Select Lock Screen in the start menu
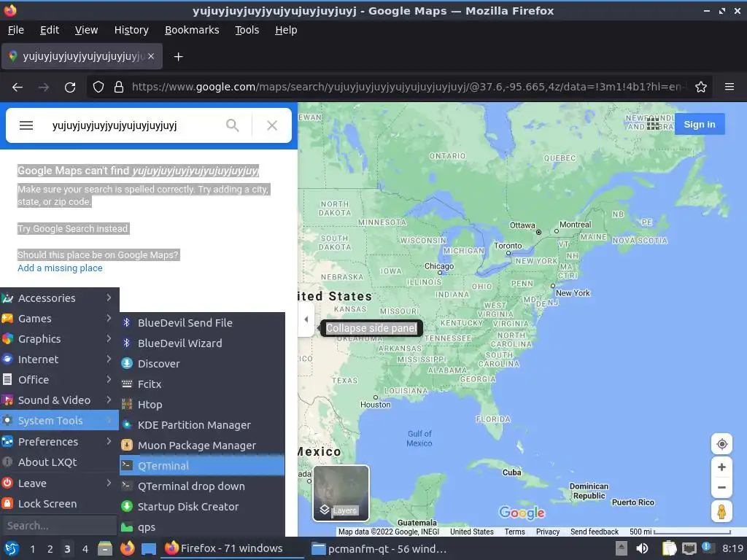 tap(59, 504)
